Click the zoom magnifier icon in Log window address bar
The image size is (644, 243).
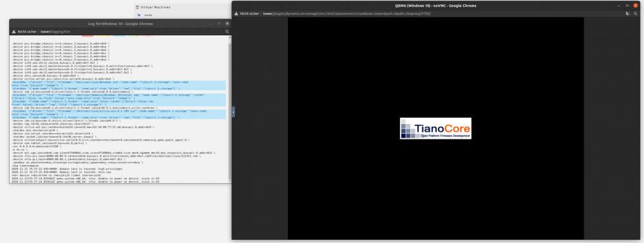click(227, 32)
